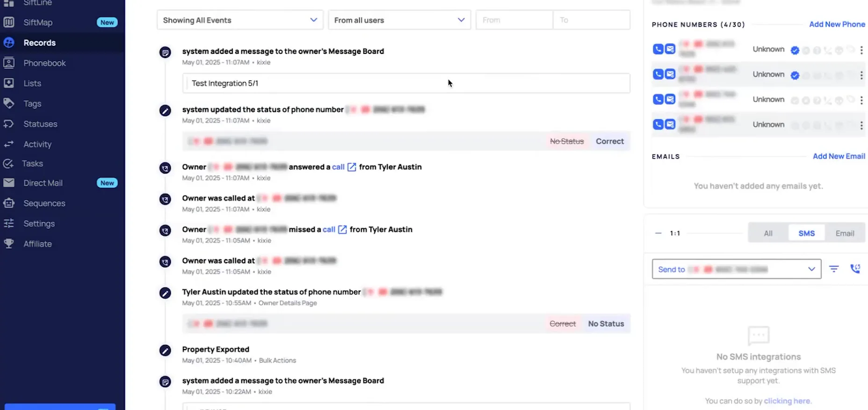
Task: Click the blue call icon in the first phone row
Action: click(x=658, y=49)
